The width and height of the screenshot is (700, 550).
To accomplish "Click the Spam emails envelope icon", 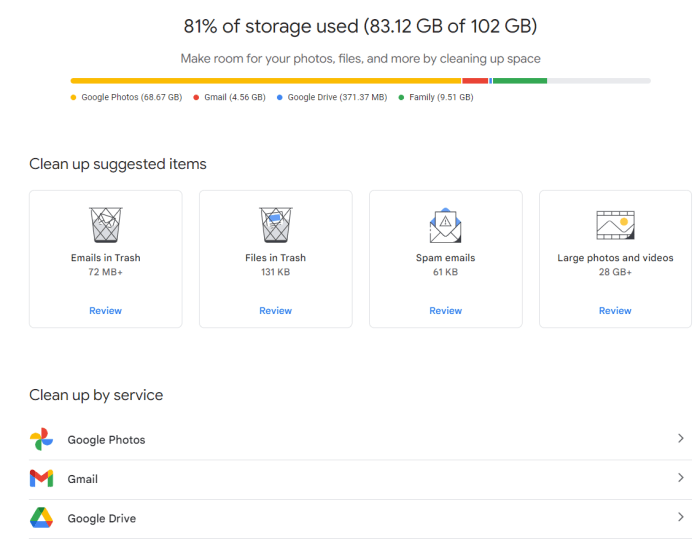I will [x=445, y=225].
